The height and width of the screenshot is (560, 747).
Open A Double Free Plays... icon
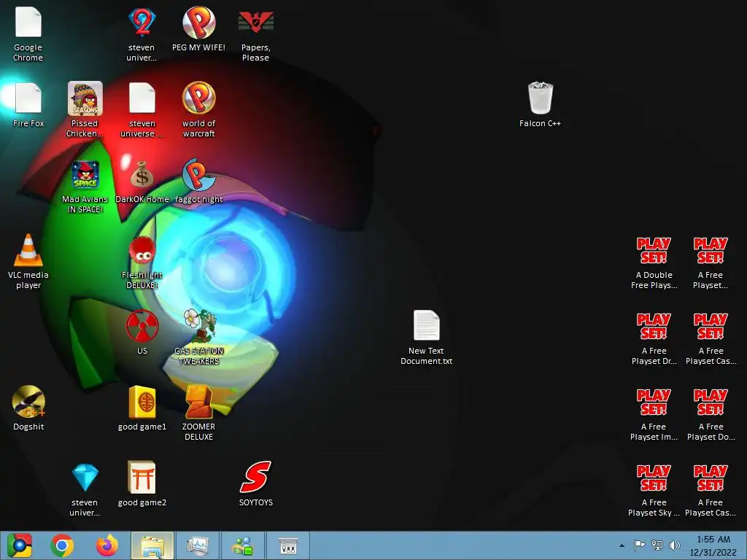654,251
